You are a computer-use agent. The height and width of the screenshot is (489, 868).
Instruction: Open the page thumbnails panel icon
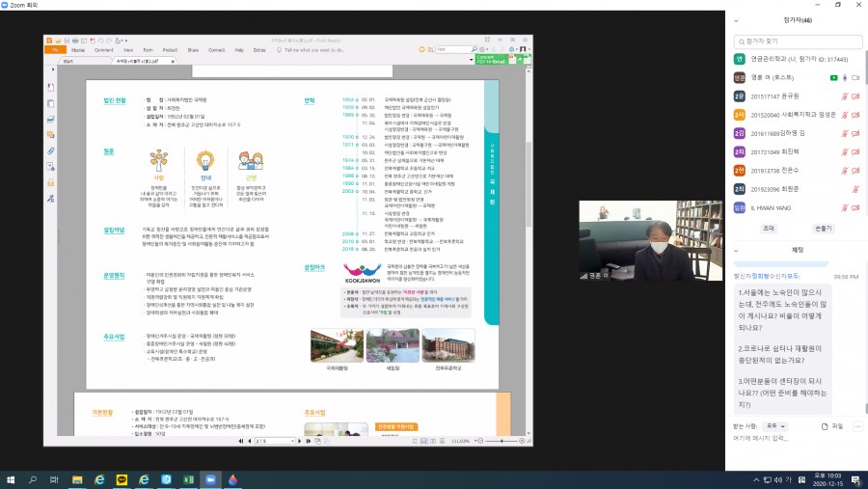pyautogui.click(x=50, y=103)
